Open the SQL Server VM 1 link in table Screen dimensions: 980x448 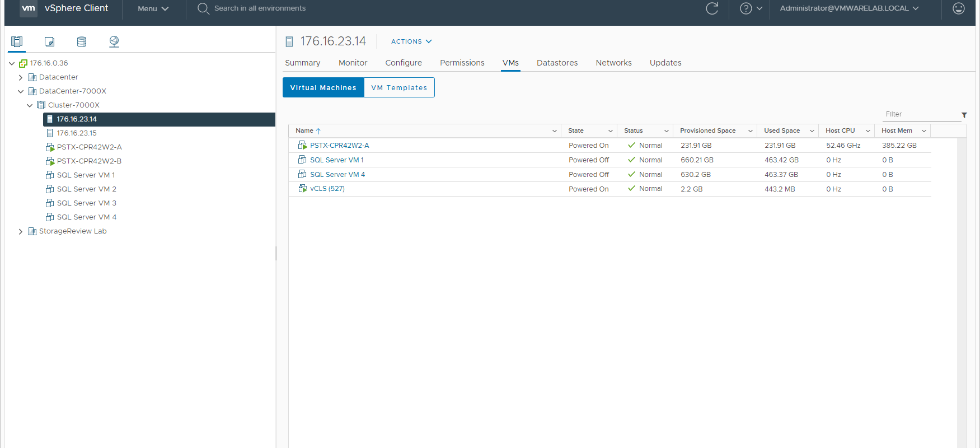pyautogui.click(x=337, y=160)
